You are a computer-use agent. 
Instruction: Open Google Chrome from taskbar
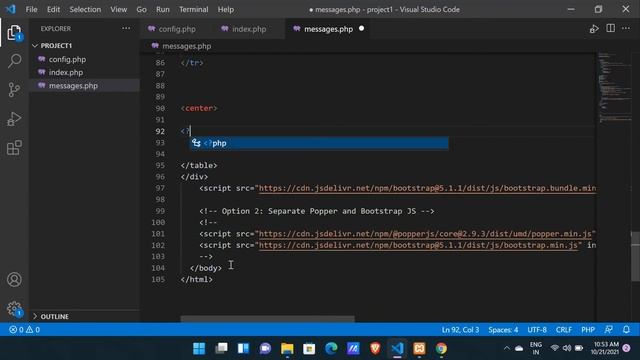[x=441, y=349]
